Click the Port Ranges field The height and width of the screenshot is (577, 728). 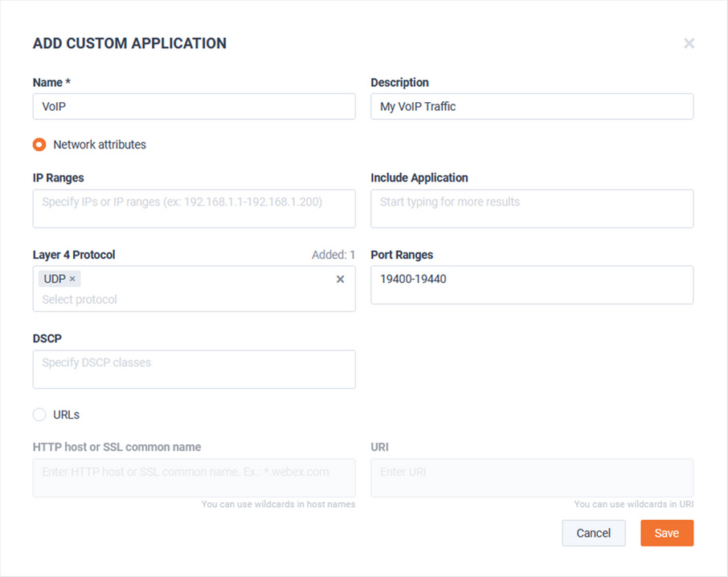click(532, 285)
